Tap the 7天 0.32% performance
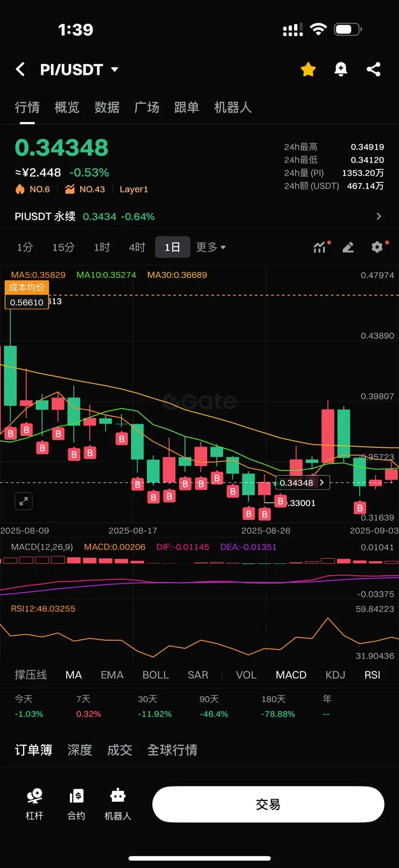 pyautogui.click(x=89, y=706)
